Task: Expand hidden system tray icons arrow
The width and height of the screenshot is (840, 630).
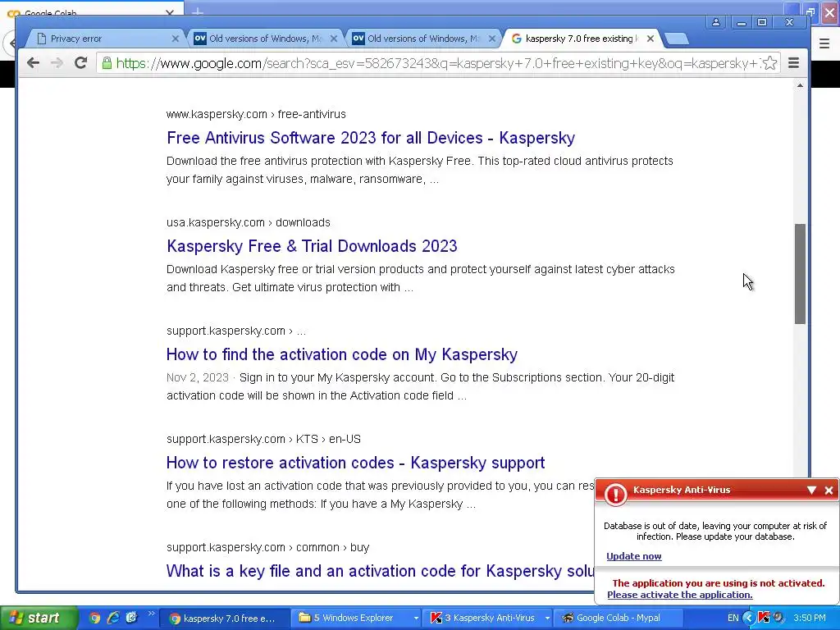Action: (x=748, y=618)
